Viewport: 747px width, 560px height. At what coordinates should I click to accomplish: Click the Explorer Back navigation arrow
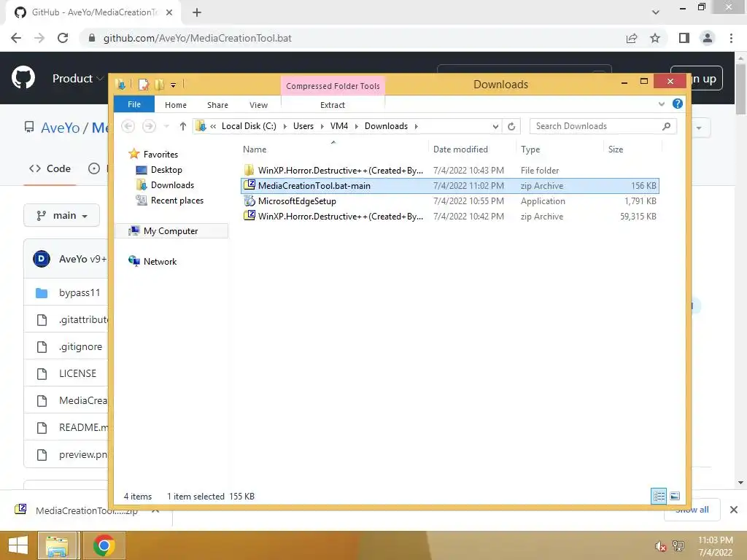(x=128, y=126)
